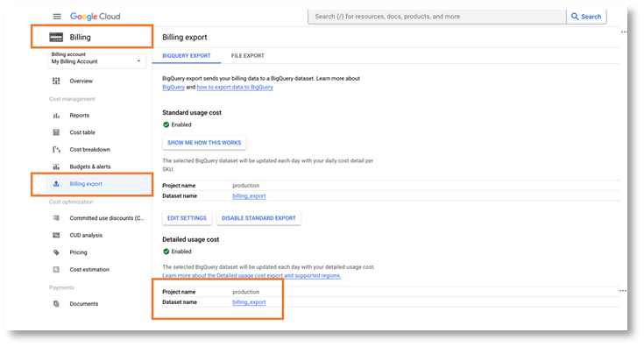The image size is (644, 347).
Task: Open CUD analysis page
Action: click(86, 236)
